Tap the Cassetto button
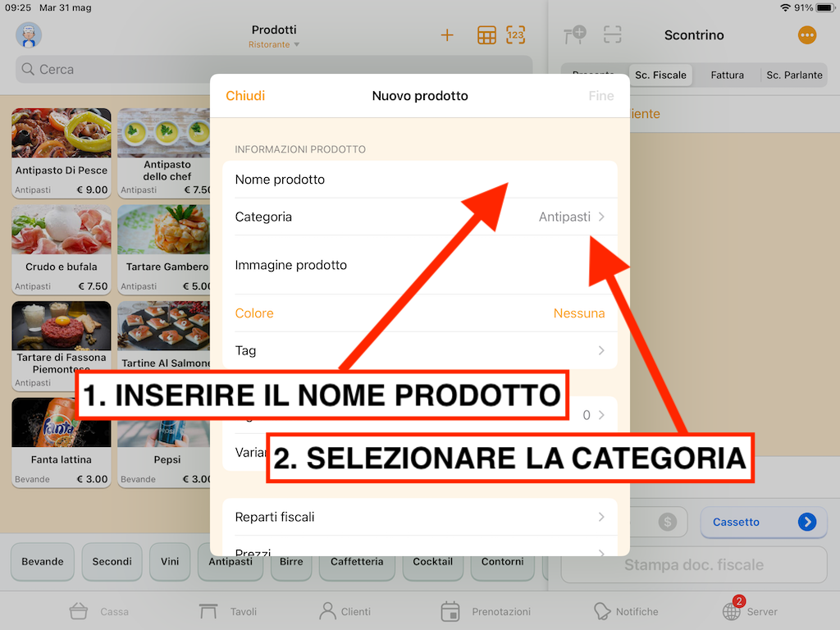Screen dimensions: 840x630 [x=764, y=522]
